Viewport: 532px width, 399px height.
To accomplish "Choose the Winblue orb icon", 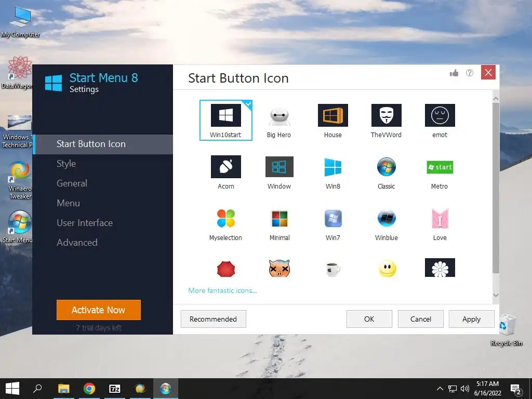I will pyautogui.click(x=386, y=225).
